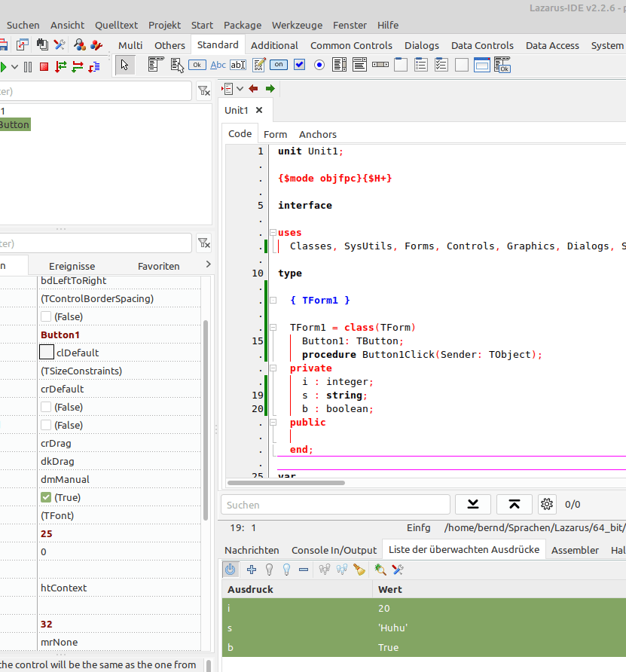The image size is (626, 672).
Task: Open the view forms/units toggle icon
Action: coord(23,44)
